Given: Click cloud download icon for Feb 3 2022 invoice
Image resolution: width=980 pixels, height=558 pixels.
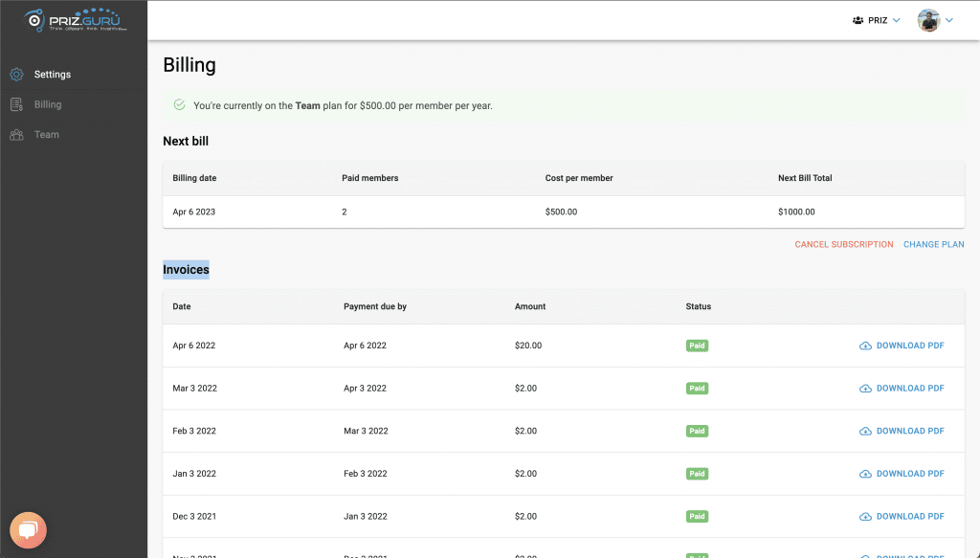Looking at the screenshot, I should click(x=865, y=431).
